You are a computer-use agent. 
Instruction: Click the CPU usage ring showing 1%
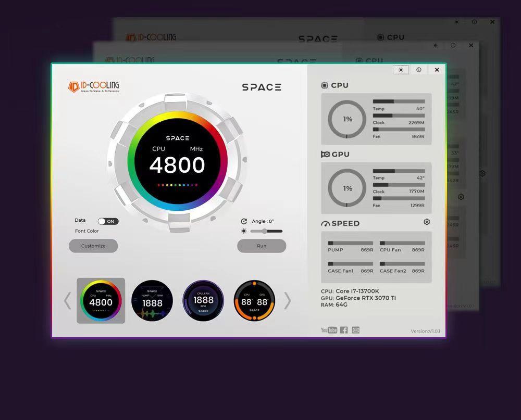347,119
